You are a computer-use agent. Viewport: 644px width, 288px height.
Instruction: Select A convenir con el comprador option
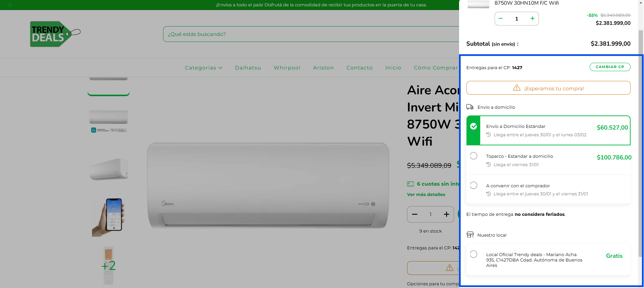click(548, 189)
